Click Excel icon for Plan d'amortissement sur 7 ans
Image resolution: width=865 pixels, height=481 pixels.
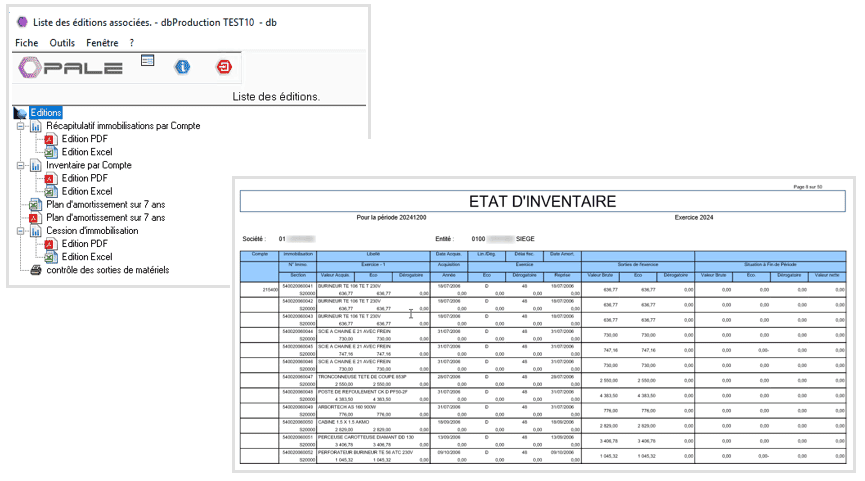pyautogui.click(x=36, y=204)
